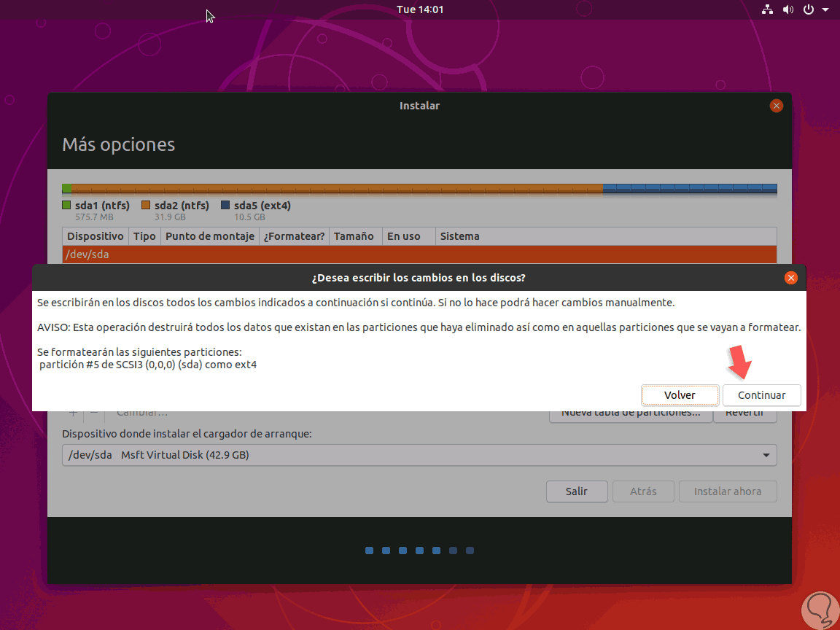Viewport: 840px width, 630px height.
Task: Open the volume icon in top bar
Action: point(787,9)
